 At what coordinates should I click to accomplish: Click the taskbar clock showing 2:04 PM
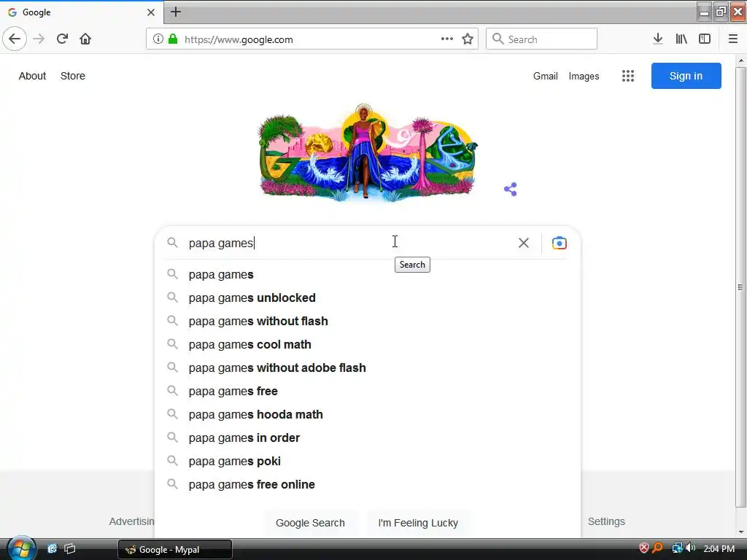click(x=719, y=548)
